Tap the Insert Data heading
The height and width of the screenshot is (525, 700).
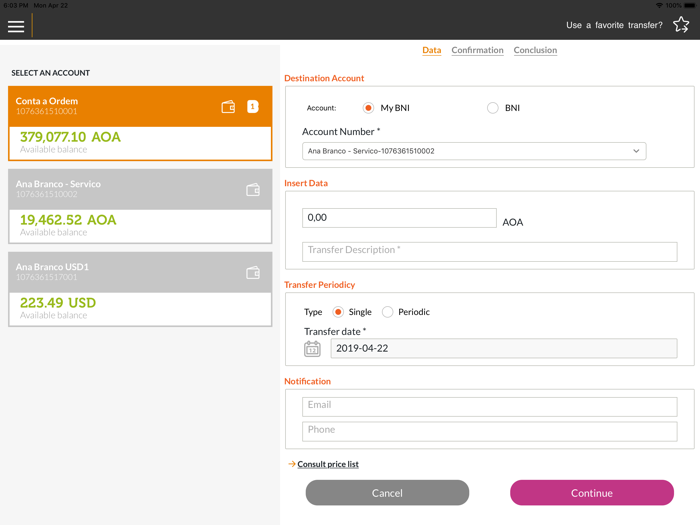click(306, 183)
